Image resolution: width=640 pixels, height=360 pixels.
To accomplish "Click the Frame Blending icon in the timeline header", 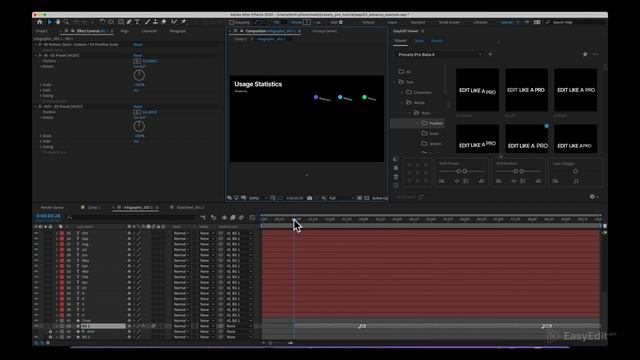I will (233, 218).
